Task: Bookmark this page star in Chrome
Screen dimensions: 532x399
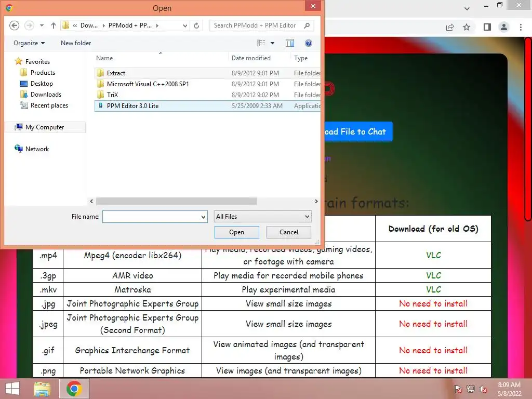Action: tap(467, 27)
